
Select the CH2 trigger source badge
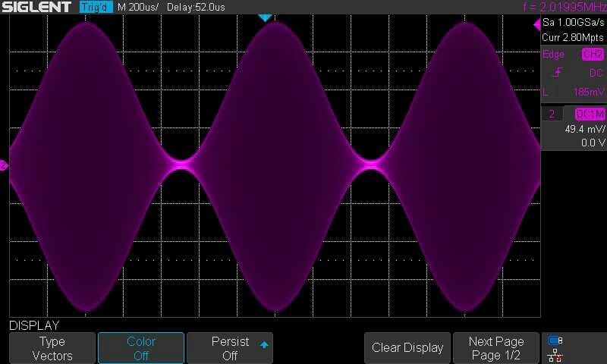(592, 55)
